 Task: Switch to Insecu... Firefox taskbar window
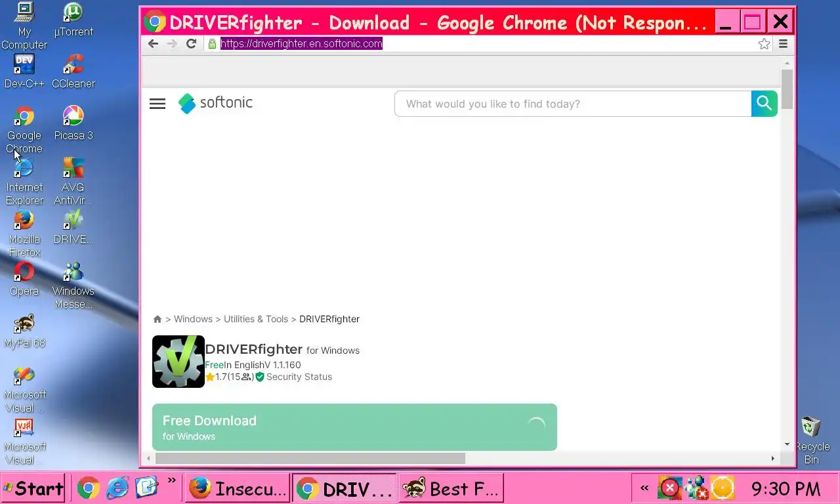coord(238,488)
